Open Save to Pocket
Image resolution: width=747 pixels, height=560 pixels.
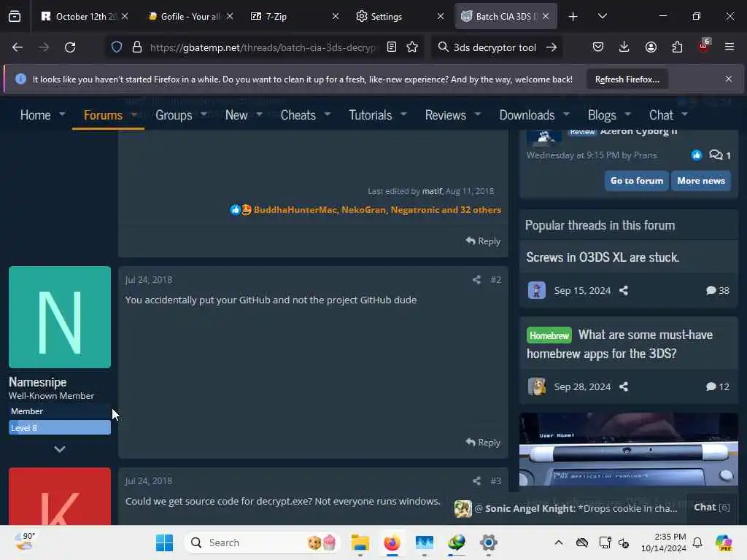pyautogui.click(x=598, y=47)
